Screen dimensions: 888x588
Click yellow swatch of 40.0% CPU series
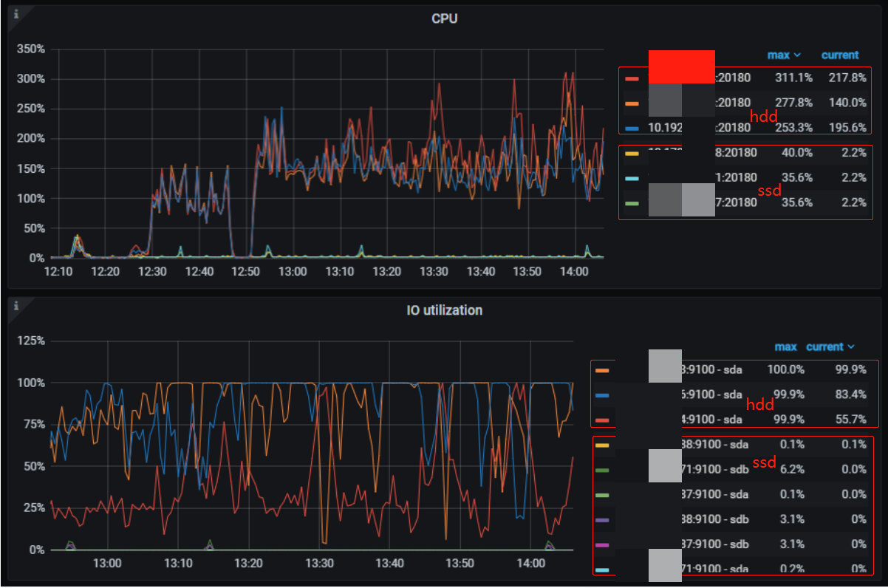tap(632, 153)
